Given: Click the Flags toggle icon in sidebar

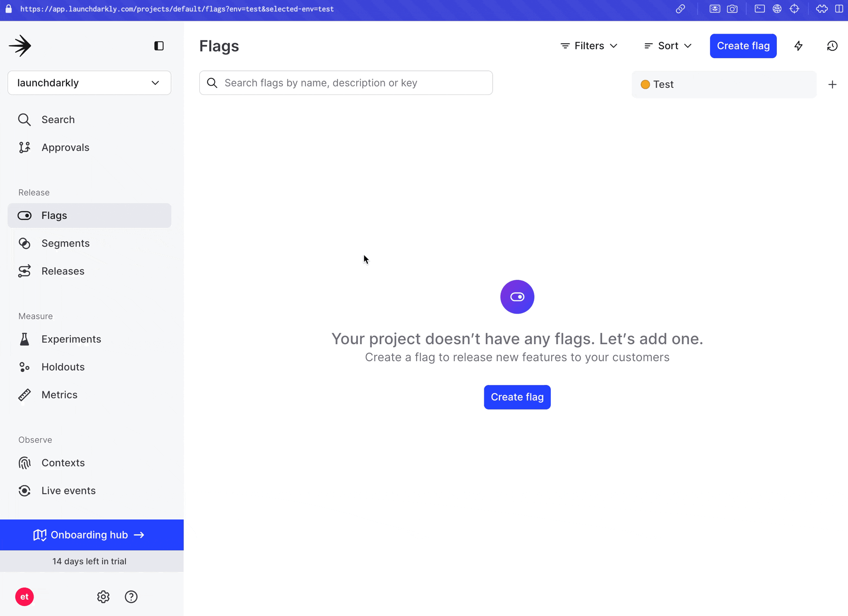Looking at the screenshot, I should click(25, 215).
